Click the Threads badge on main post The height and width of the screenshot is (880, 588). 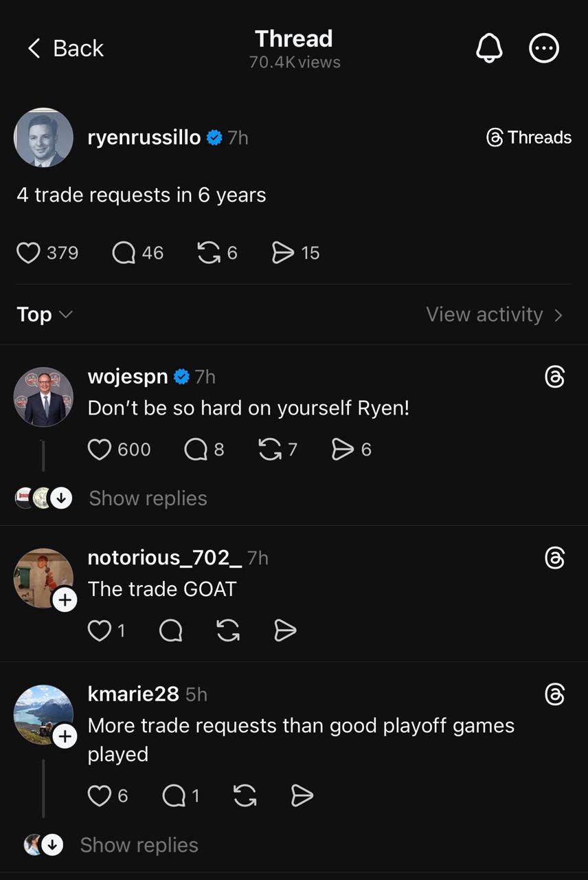pos(529,137)
